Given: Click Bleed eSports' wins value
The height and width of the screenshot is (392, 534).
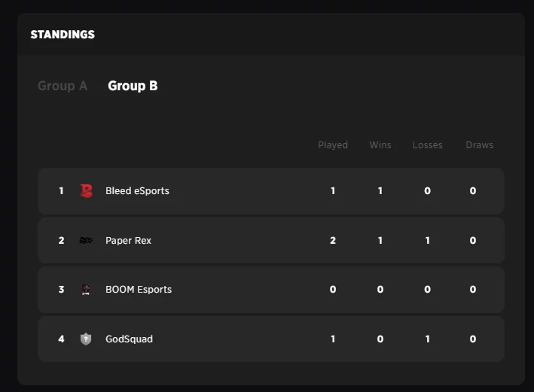Looking at the screenshot, I should (x=380, y=191).
